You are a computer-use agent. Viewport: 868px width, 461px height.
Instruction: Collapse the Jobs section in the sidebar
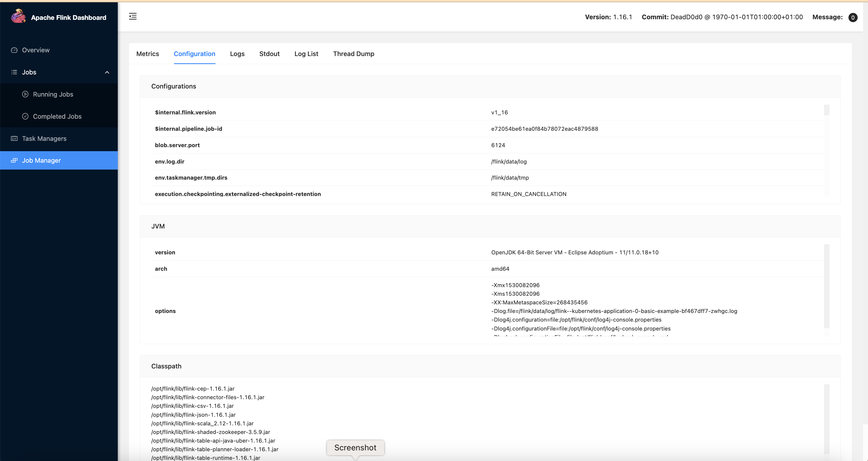pyautogui.click(x=107, y=72)
